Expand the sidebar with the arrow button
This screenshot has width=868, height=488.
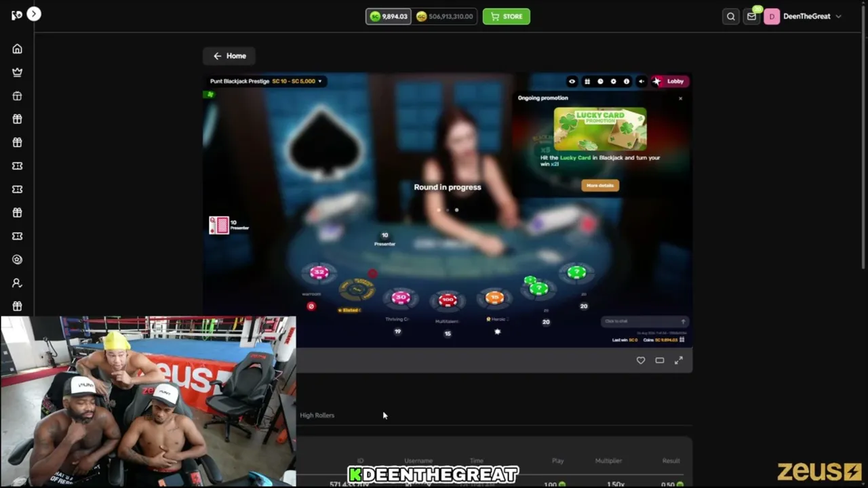34,14
